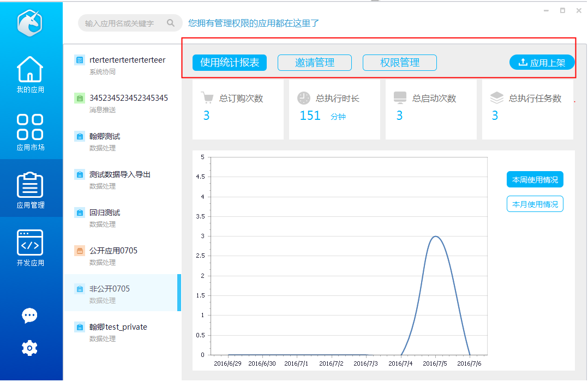Maximize the application window

point(562,10)
